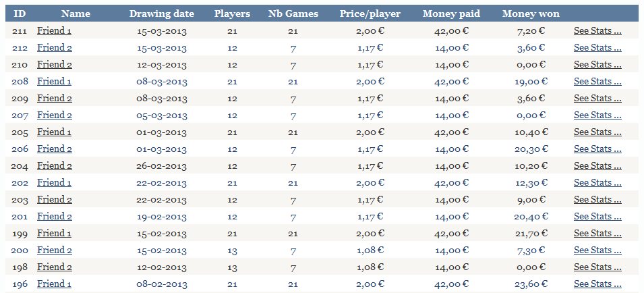Click See Stats for ID 211
The image size is (644, 293).
pos(597,31)
